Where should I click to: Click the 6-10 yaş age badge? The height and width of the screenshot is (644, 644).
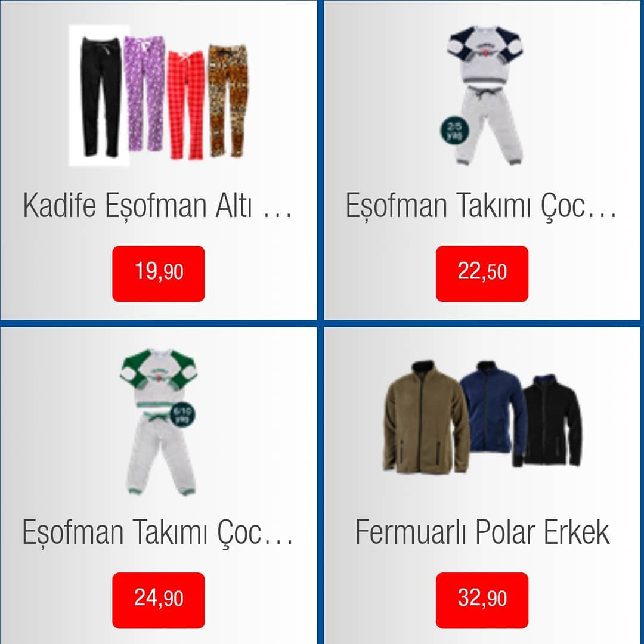pos(182,415)
